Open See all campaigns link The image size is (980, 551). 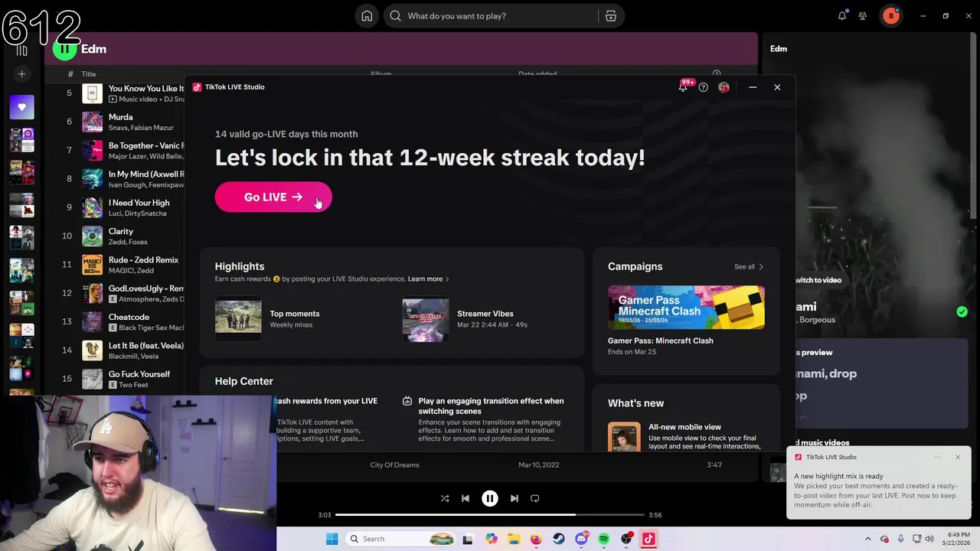click(748, 267)
